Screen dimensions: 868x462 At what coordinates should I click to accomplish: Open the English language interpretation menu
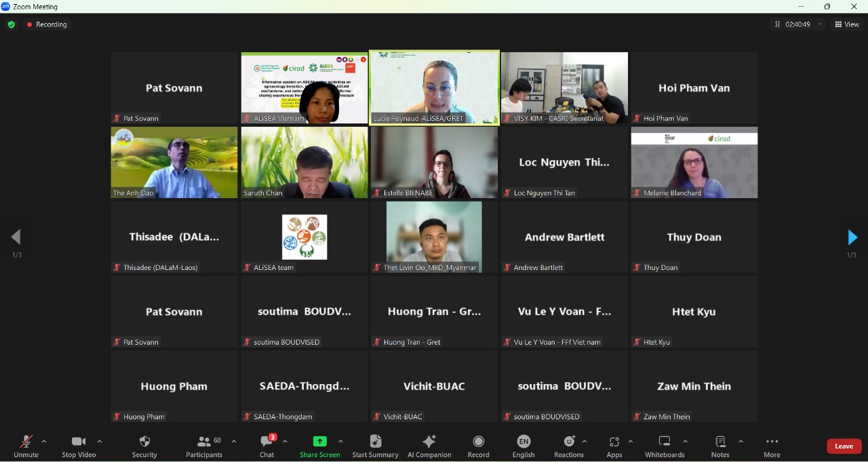[x=524, y=446]
